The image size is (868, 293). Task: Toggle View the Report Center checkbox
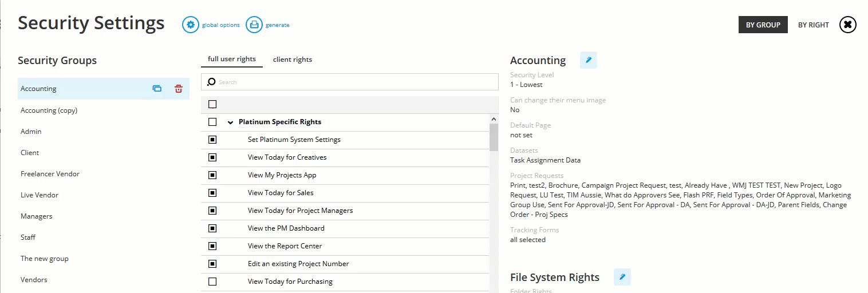point(212,246)
